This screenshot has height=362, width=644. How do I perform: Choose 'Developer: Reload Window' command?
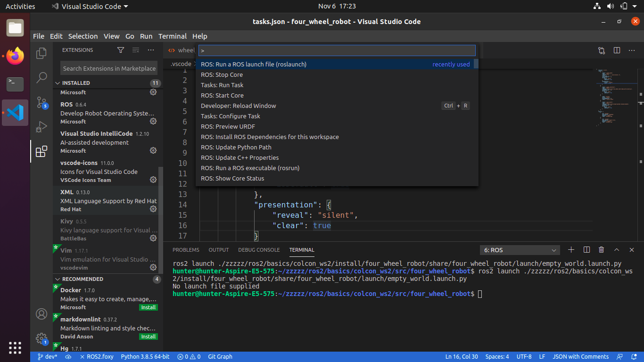coord(337,106)
